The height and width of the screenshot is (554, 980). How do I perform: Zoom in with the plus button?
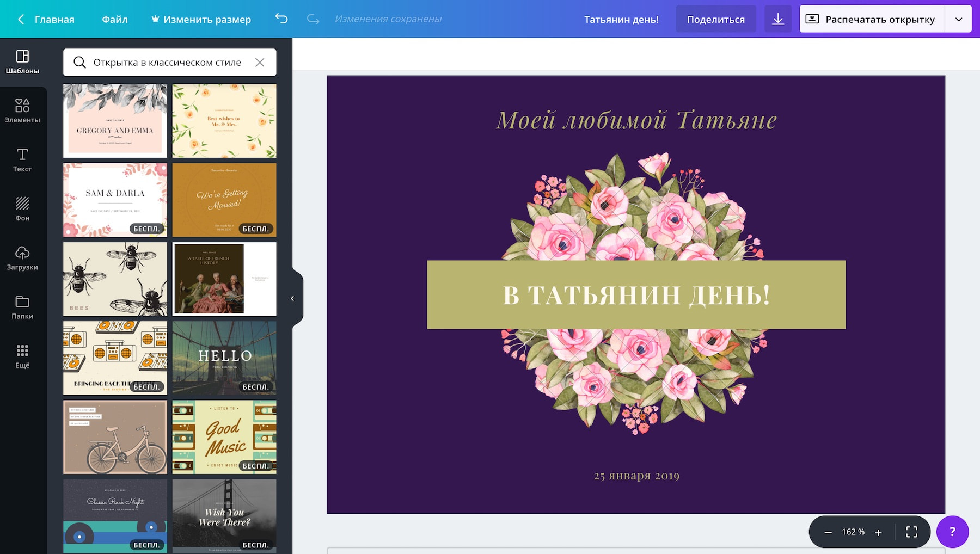click(x=878, y=532)
